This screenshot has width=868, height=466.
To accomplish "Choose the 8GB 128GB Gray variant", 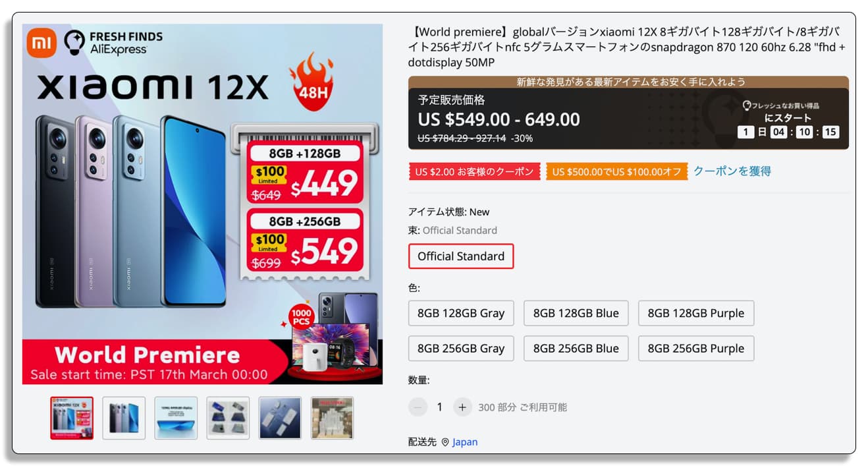I will (461, 313).
